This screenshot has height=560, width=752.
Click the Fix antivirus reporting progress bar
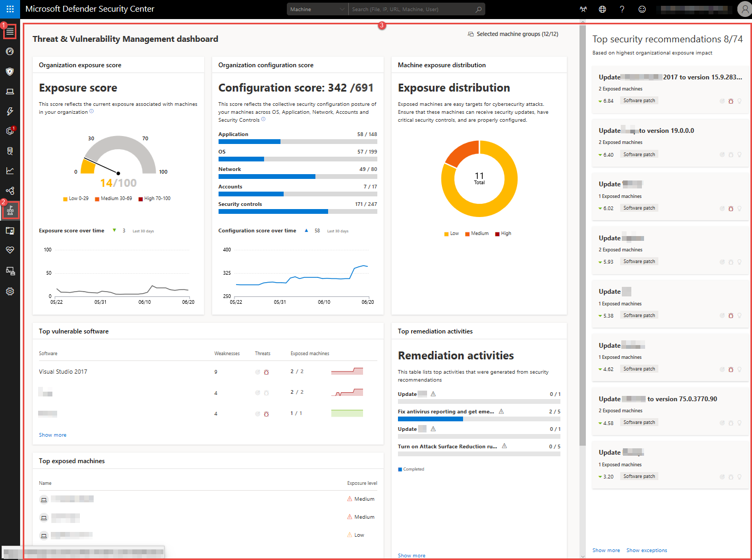479,419
